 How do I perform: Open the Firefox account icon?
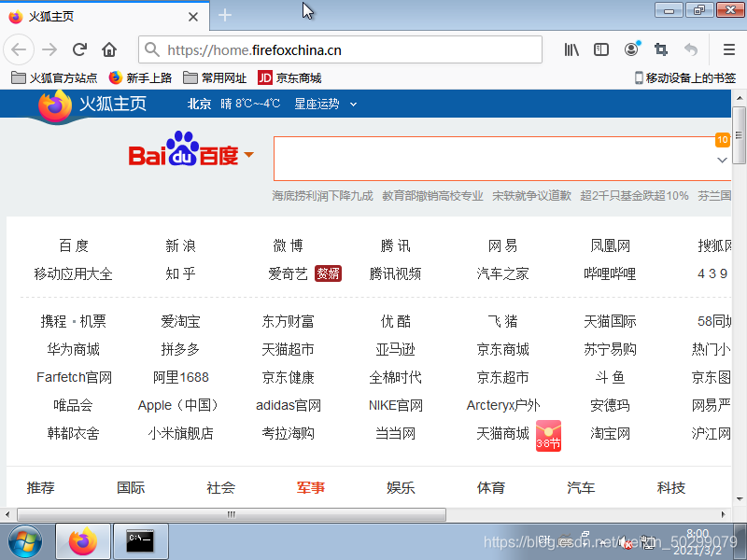point(631,49)
